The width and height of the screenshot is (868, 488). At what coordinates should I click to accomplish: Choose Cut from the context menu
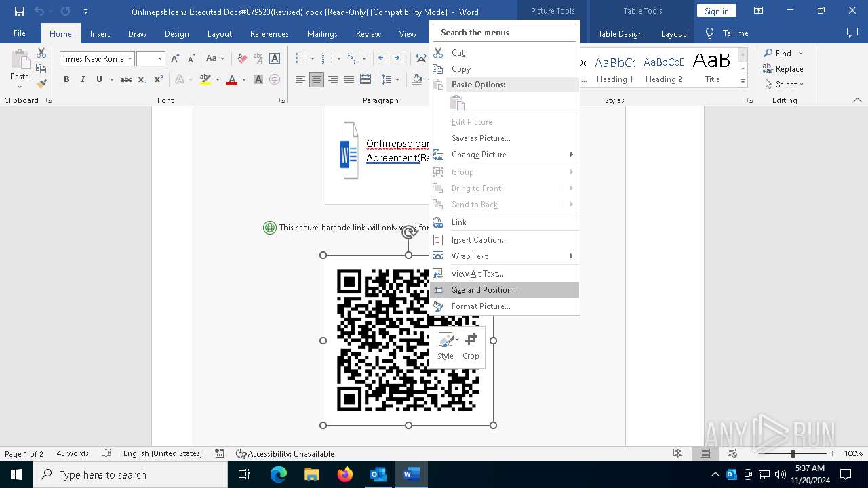tap(505, 52)
